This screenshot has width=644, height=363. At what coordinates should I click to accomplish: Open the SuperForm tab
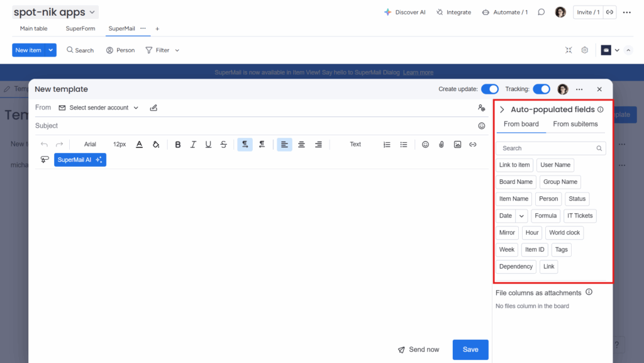(x=80, y=29)
